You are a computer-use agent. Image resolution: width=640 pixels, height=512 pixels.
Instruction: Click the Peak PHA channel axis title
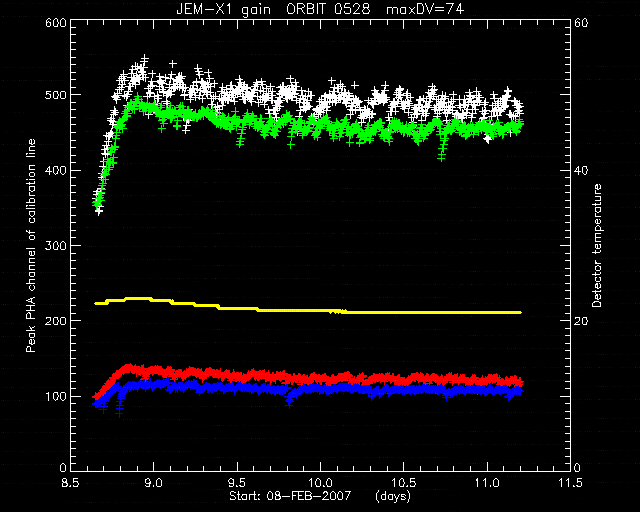[31, 245]
